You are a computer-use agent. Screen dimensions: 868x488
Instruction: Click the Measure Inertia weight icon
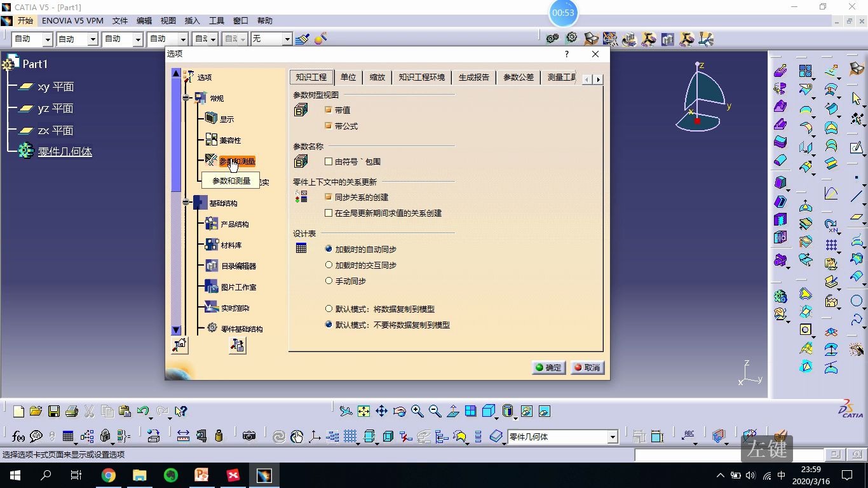[219, 436]
